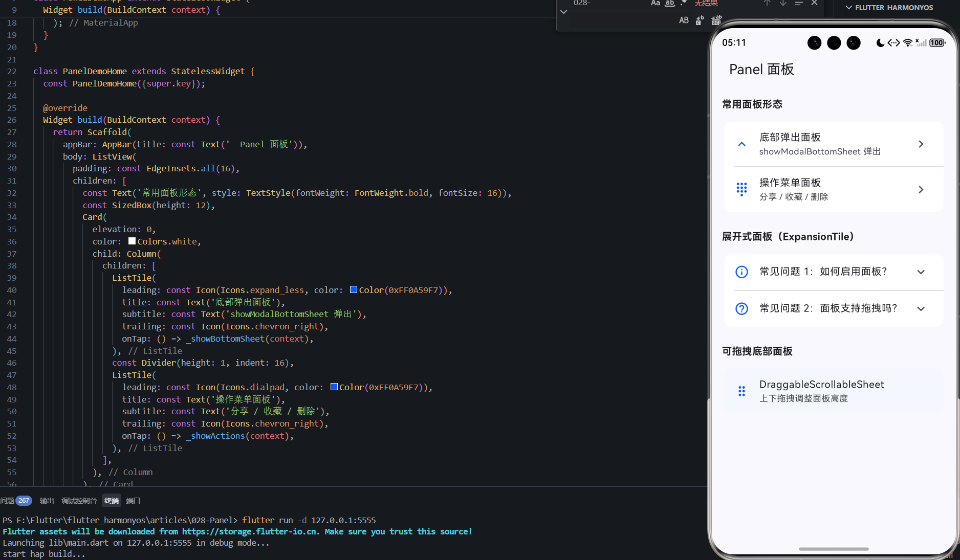
Task: Toggle Match Case in find widget
Action: (655, 3)
